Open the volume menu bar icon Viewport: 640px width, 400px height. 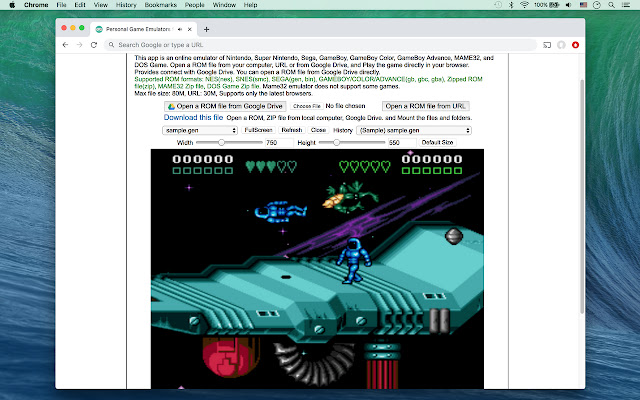pyautogui.click(x=569, y=5)
